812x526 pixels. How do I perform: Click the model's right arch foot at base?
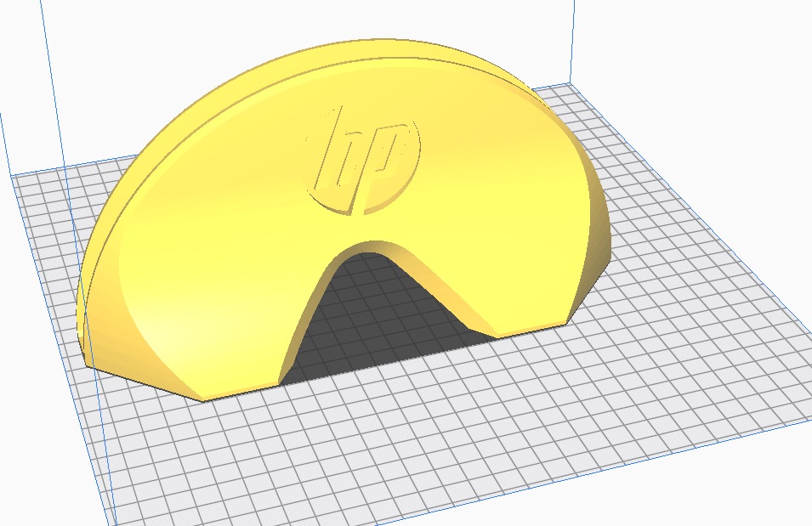pos(491,331)
